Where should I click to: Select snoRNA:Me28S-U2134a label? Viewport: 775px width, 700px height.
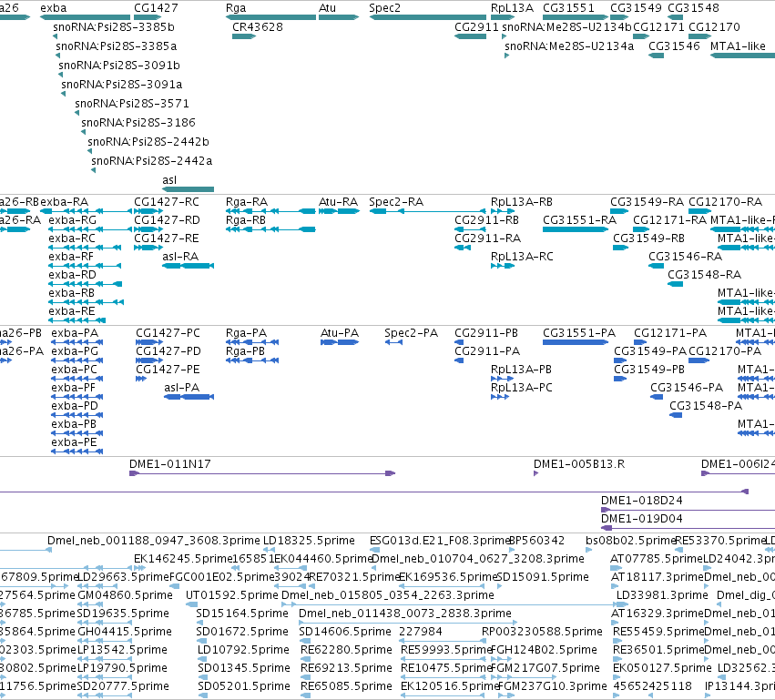click(x=569, y=46)
